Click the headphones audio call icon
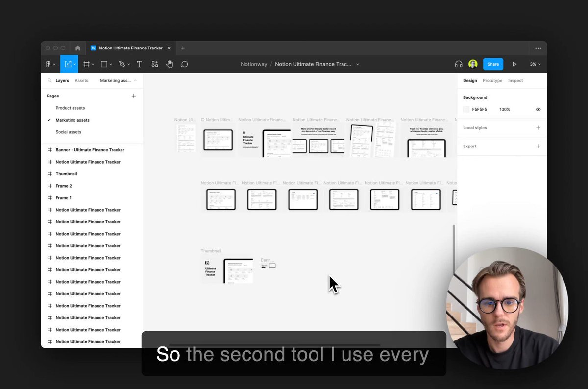The height and width of the screenshot is (389, 588). click(x=459, y=64)
